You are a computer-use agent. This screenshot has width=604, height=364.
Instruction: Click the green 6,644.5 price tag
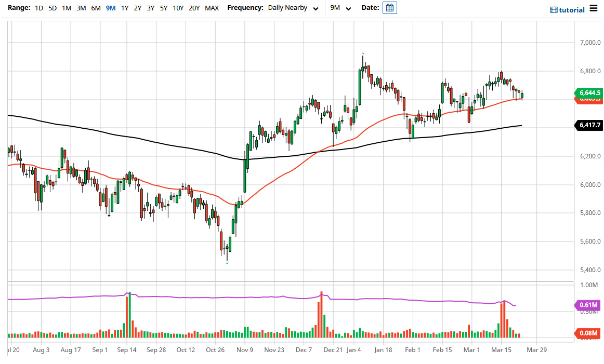[589, 93]
